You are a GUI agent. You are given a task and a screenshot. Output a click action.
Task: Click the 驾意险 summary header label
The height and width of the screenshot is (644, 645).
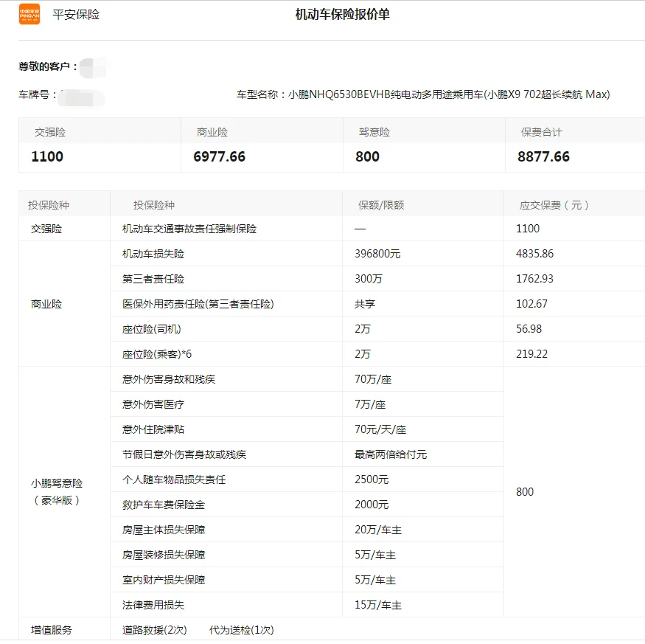[374, 132]
